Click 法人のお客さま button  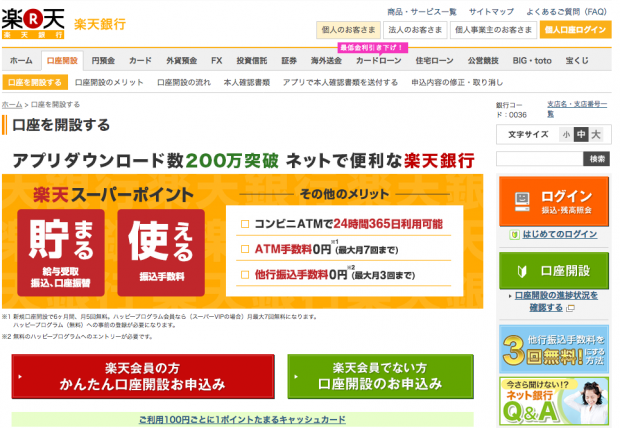coord(415,30)
